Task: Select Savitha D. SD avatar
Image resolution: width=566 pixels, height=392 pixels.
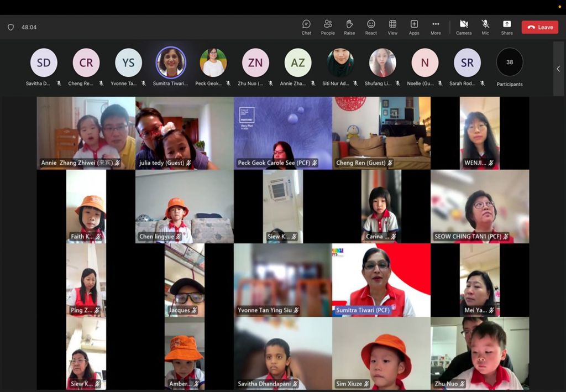Action: pyautogui.click(x=44, y=62)
